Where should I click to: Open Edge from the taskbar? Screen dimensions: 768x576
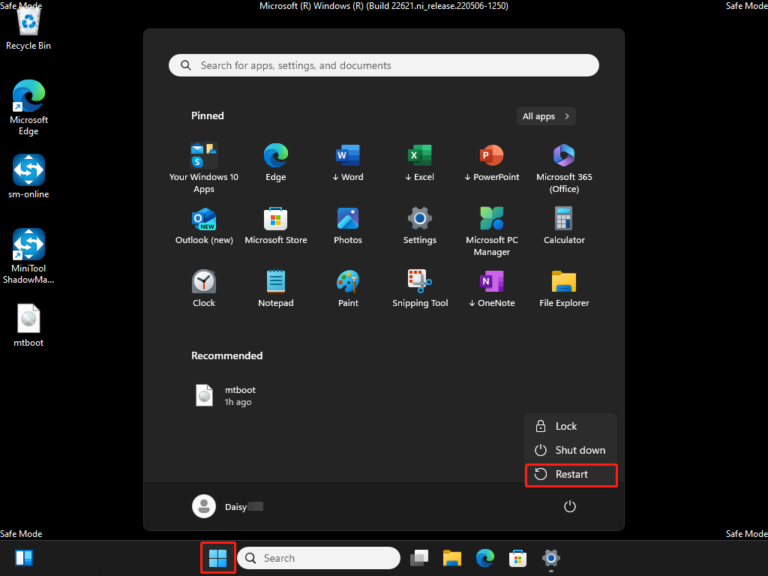[485, 557]
